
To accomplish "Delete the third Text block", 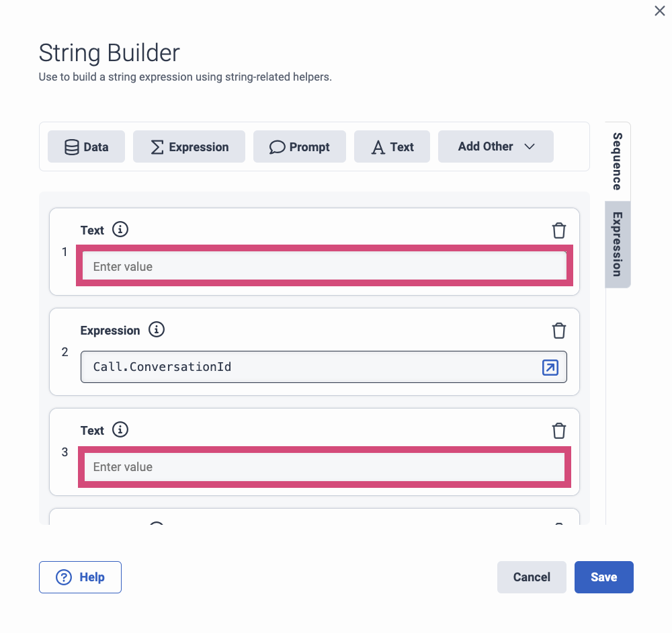I will pyautogui.click(x=559, y=431).
